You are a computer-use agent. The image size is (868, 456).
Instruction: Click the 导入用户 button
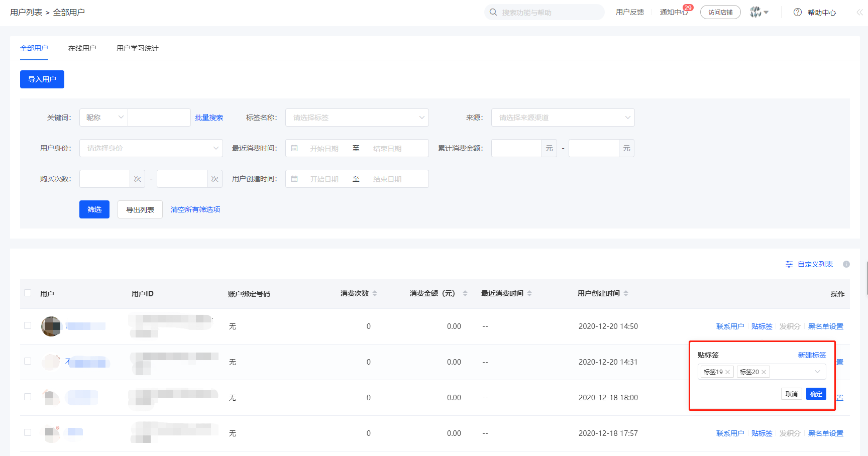coord(42,79)
